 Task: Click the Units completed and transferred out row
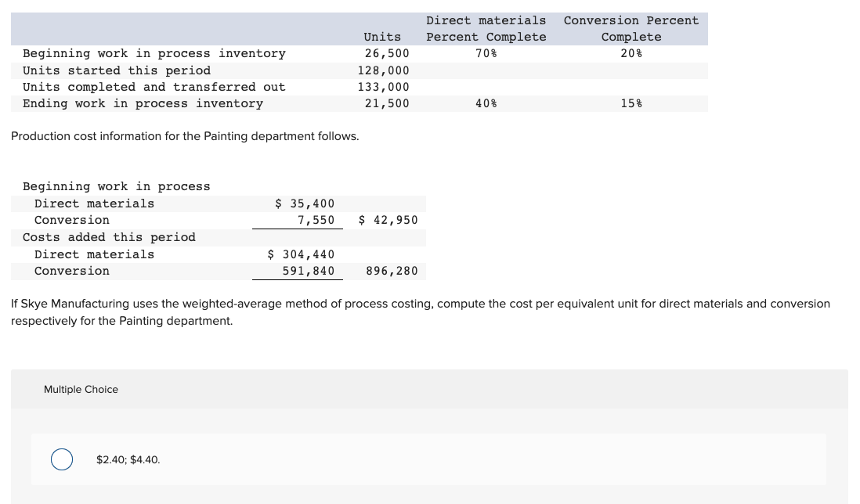[154, 87]
